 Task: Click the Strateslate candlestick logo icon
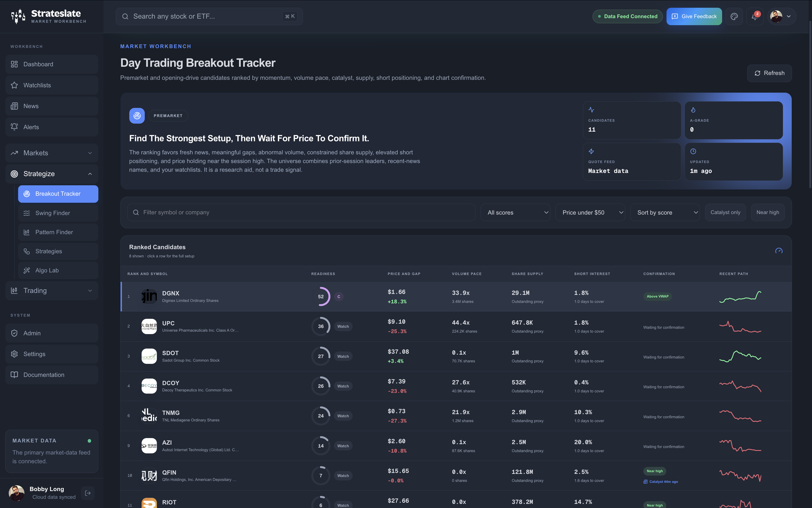pos(18,16)
